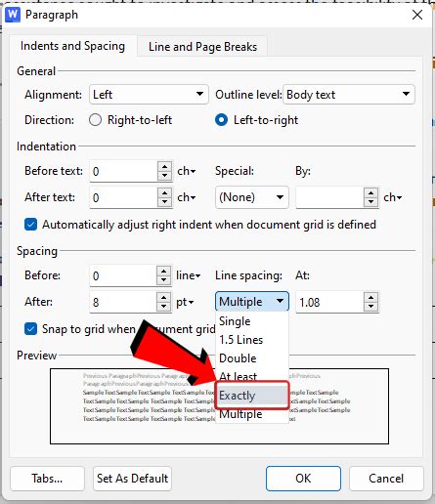Choose At least line spacing option
435x504 pixels.
point(252,375)
